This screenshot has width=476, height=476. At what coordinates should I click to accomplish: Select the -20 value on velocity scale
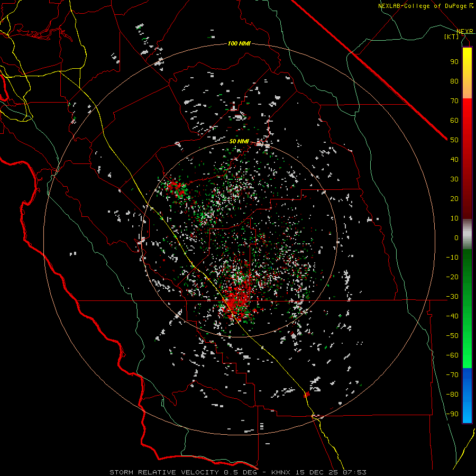(x=452, y=277)
